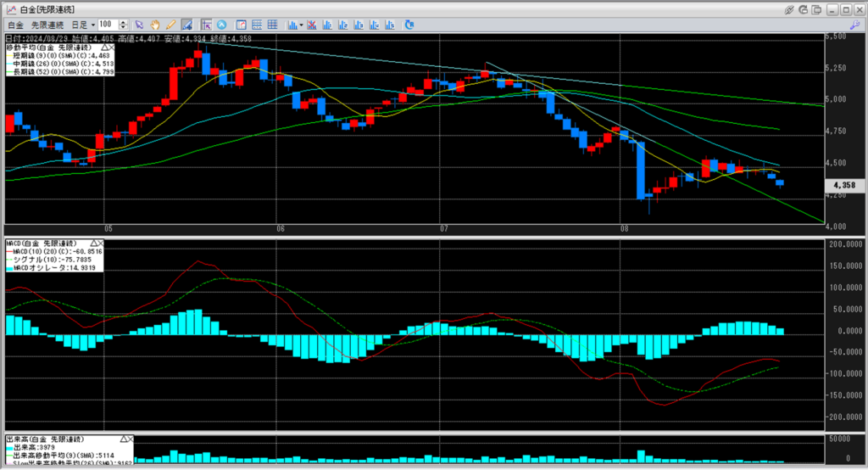Select the pencil trend line drawing tool
Image resolution: width=868 pixels, height=470 pixels.
(x=170, y=25)
